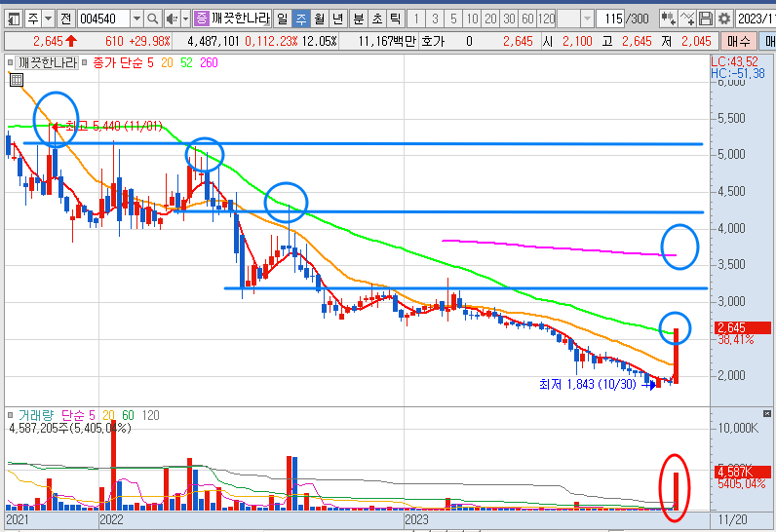
Task: Click the panel toggle icon at toolbar start
Action: pyautogui.click(x=14, y=19)
